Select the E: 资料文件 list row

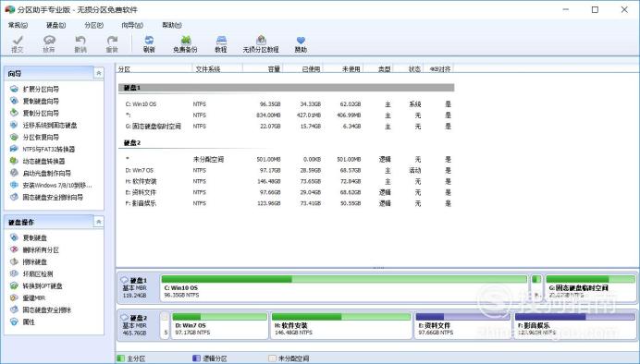(x=286, y=192)
